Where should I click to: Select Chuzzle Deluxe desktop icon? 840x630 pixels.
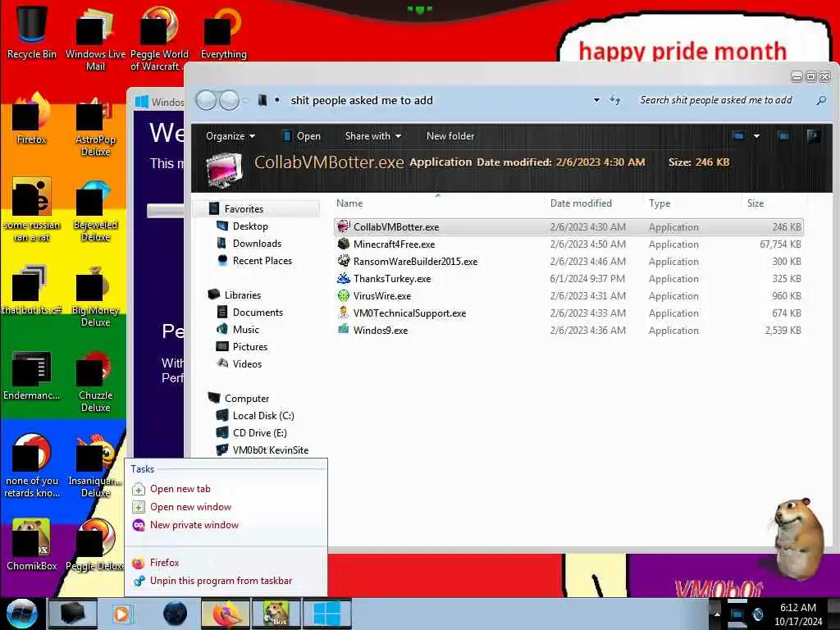pos(95,382)
